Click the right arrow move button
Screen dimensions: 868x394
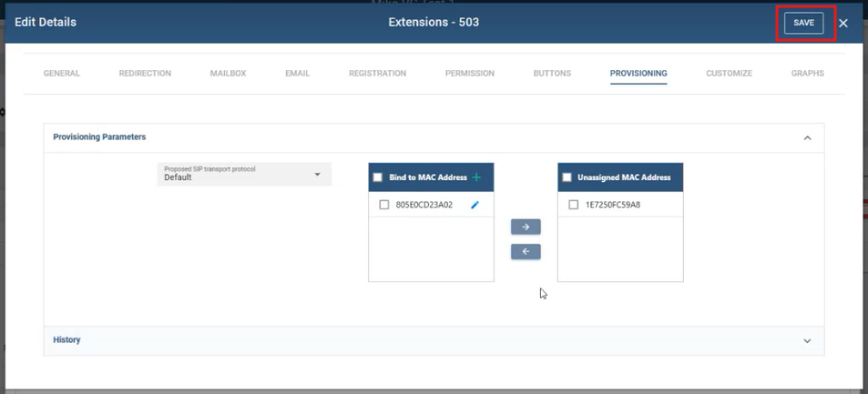(526, 227)
